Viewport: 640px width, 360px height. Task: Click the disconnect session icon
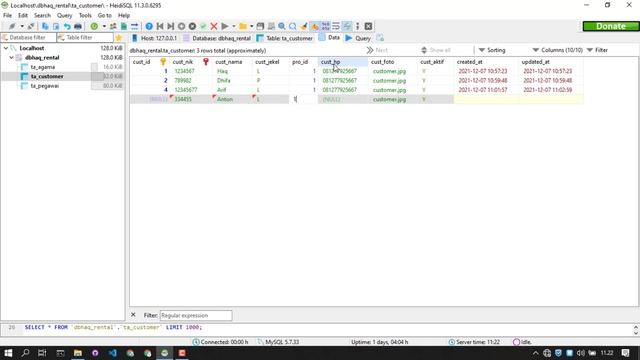pos(31,26)
